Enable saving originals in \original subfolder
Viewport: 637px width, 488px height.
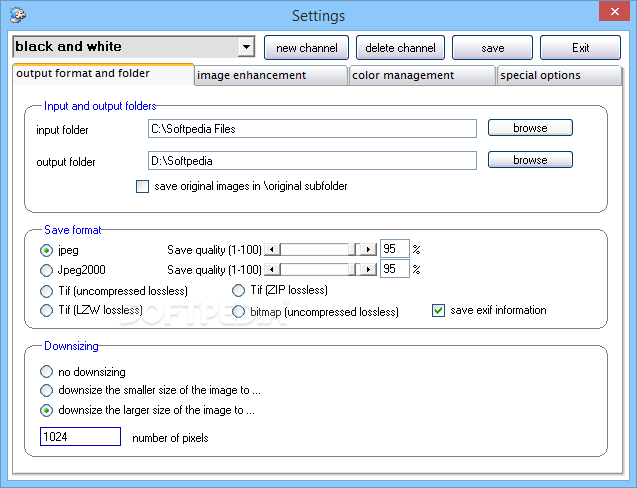coord(142,186)
